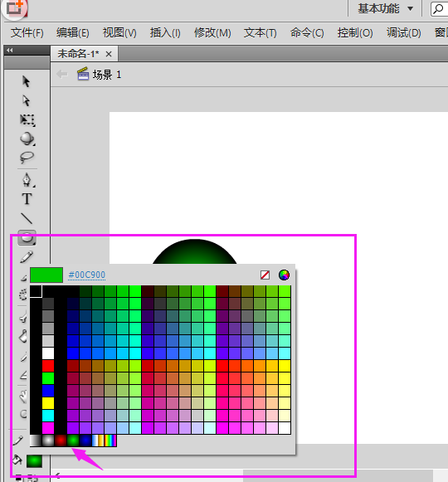
Task: Pick the rainbow gradient swatch
Action: tap(110, 441)
